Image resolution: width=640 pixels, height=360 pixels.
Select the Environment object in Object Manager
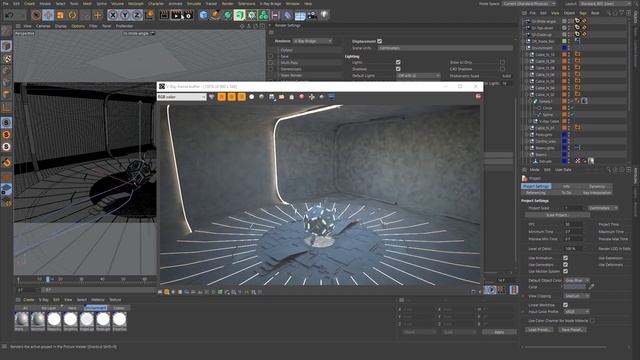point(542,48)
